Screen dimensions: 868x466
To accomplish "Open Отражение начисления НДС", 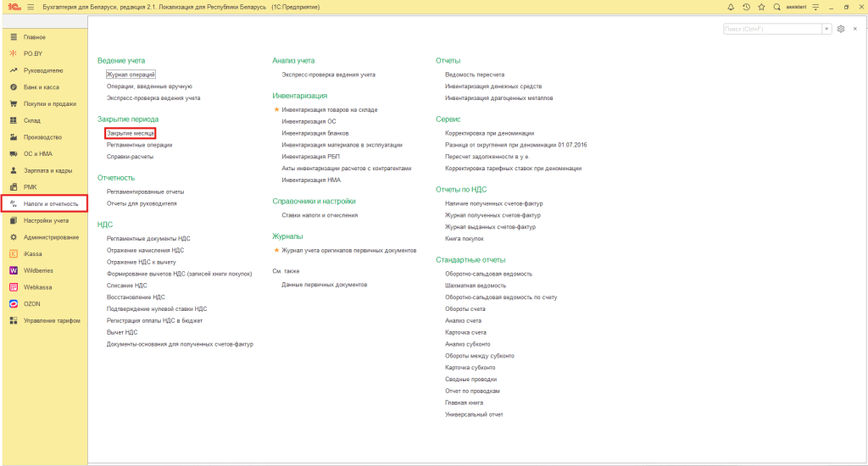I will click(x=146, y=250).
